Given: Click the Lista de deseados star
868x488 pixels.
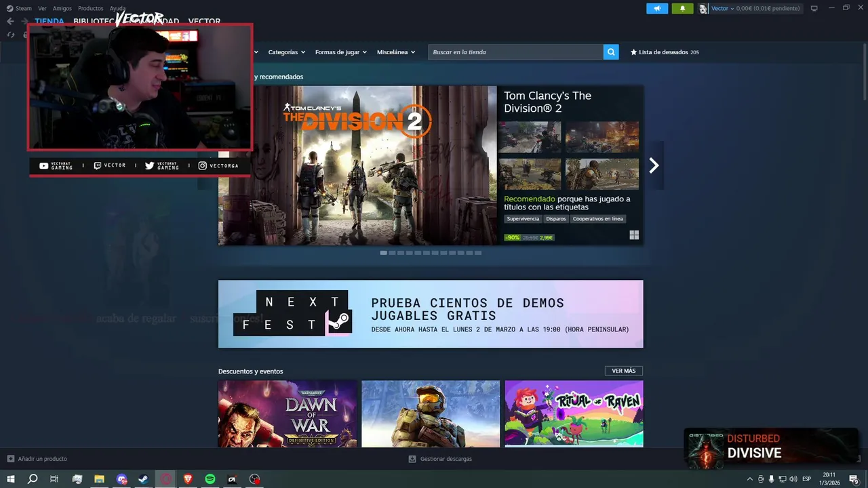Looking at the screenshot, I should (x=633, y=52).
